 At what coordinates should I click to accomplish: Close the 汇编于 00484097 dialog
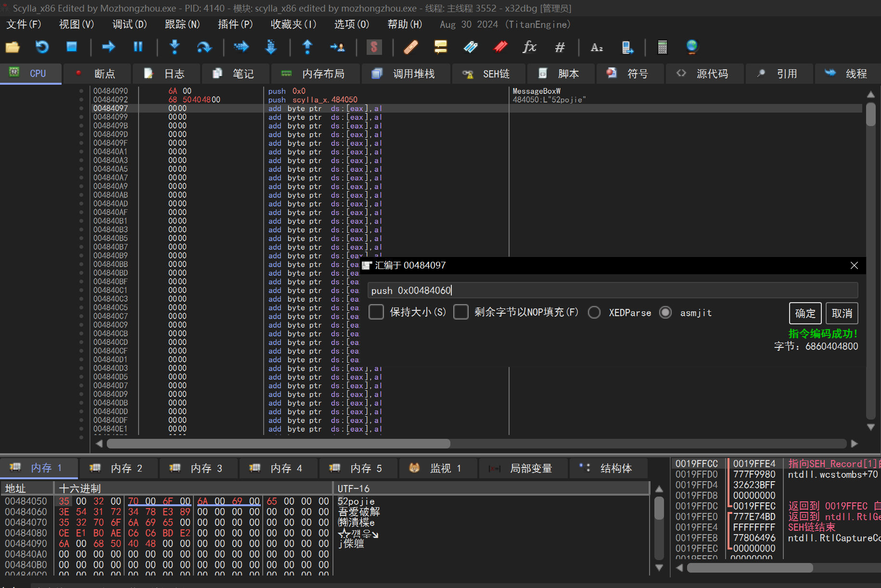[x=854, y=266]
